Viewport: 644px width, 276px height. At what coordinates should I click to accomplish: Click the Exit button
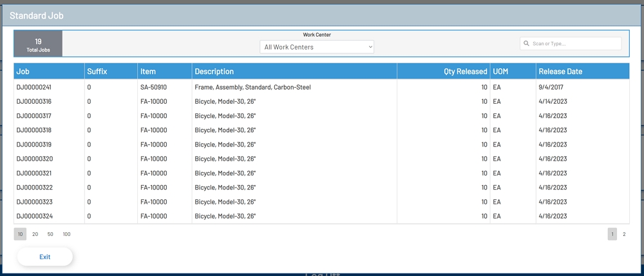tap(45, 257)
